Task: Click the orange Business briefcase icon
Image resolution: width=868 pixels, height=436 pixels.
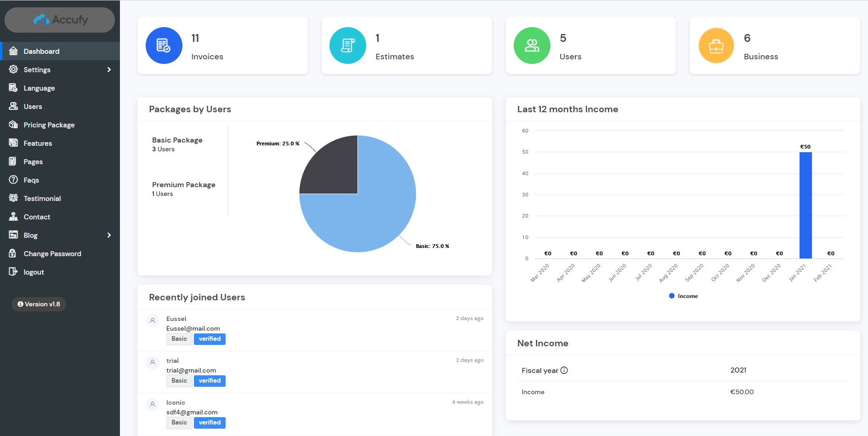Action: pyautogui.click(x=716, y=46)
